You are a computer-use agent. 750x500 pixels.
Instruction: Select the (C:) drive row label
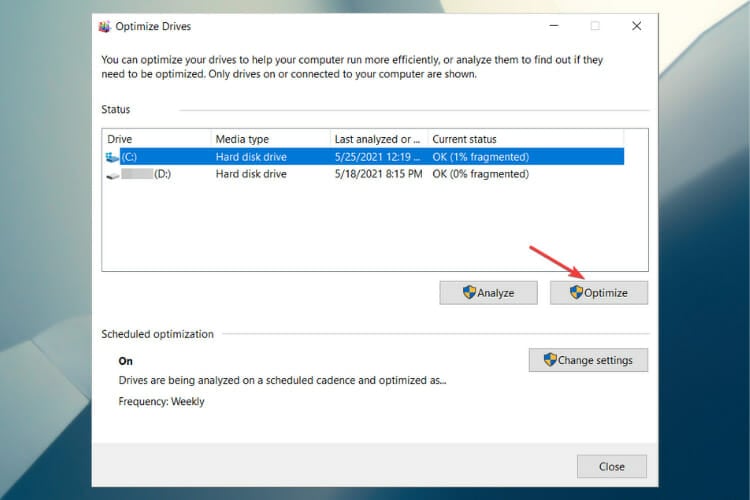pos(129,157)
